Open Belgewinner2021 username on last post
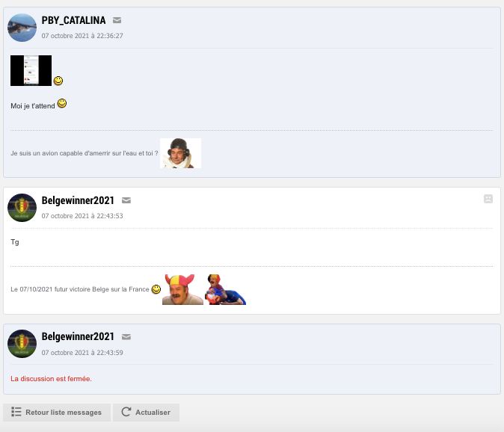The image size is (504, 432). pos(78,337)
